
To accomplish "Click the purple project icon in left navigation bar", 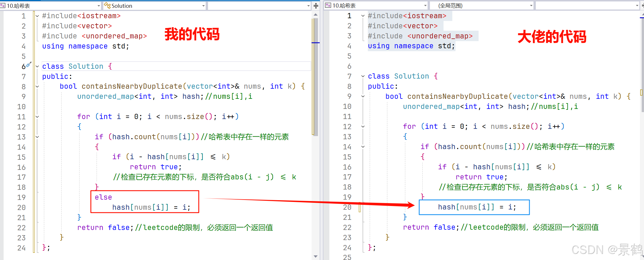I will (3, 5).
